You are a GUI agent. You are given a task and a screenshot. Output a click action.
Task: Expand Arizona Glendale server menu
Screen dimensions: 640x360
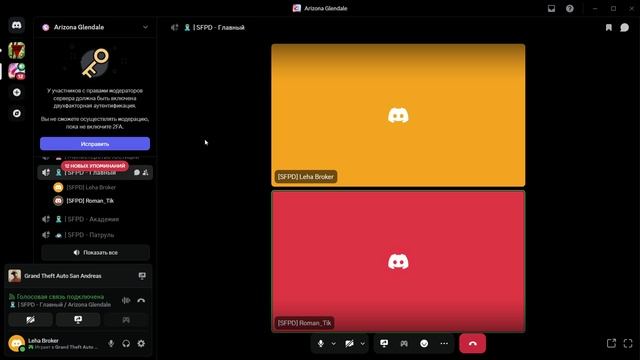145,27
